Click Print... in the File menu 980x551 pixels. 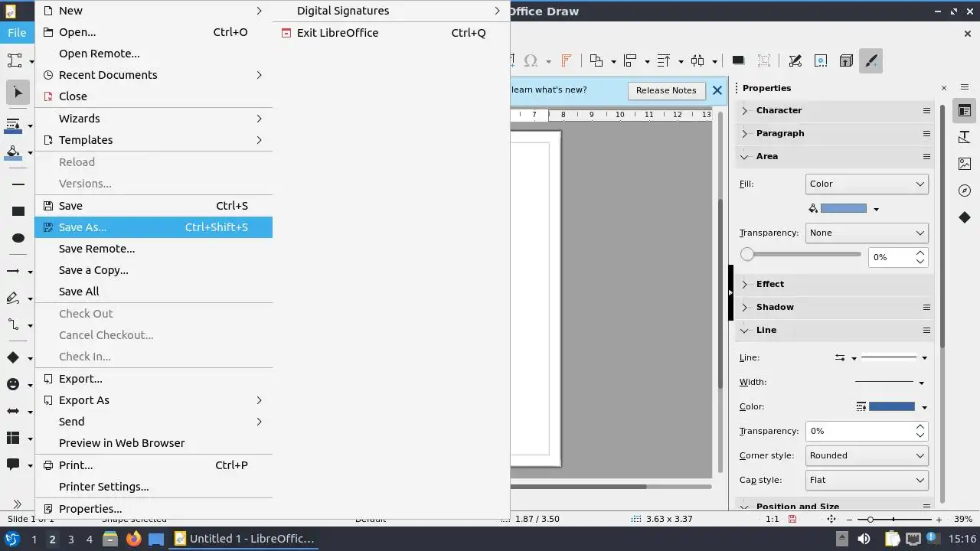point(153,465)
